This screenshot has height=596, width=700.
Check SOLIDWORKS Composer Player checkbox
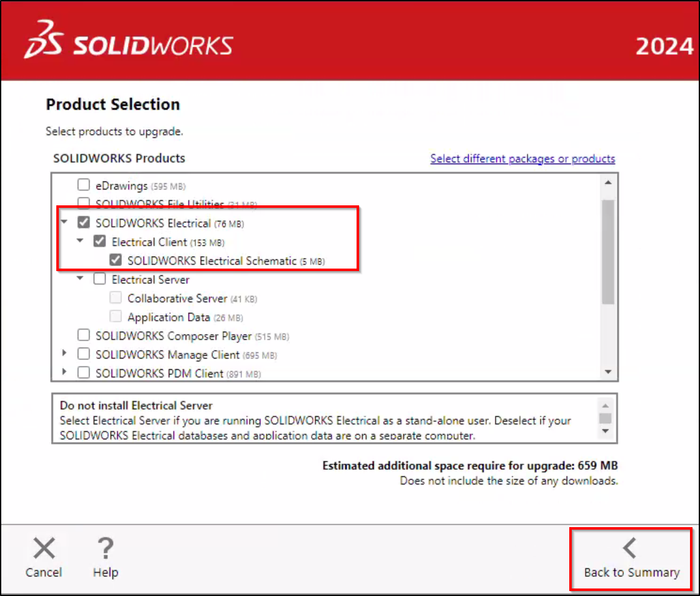pos(83,335)
